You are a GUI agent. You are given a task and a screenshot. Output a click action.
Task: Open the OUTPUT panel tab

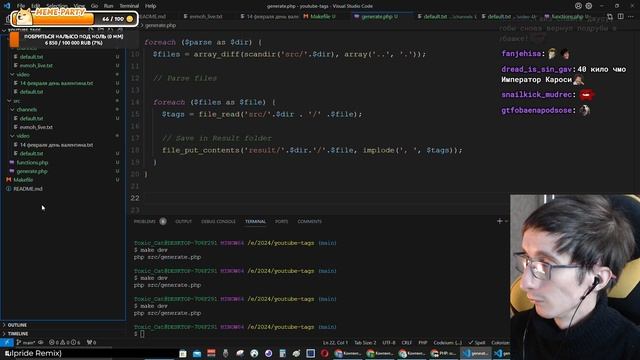183,221
